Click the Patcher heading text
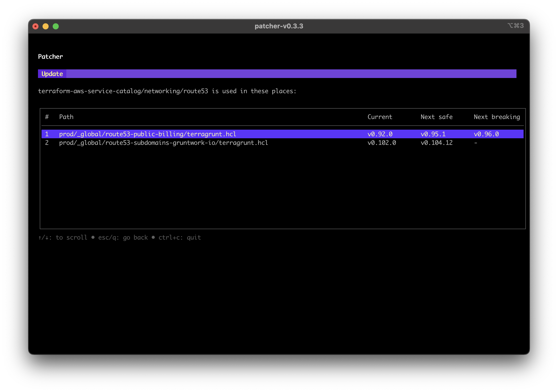558x392 pixels. point(50,56)
